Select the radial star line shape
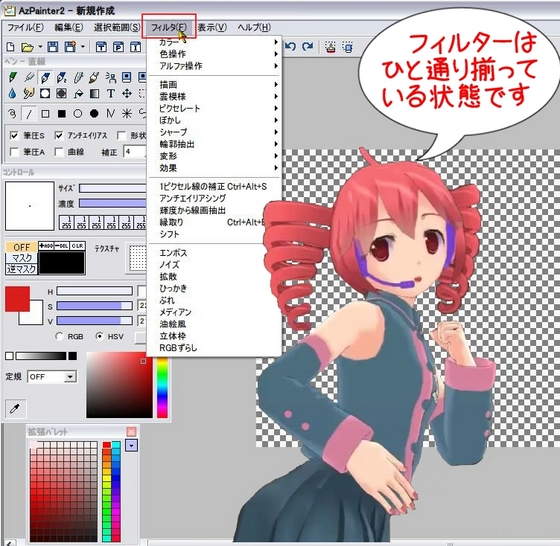Screen dimensions: 560x546 pyautogui.click(x=127, y=114)
